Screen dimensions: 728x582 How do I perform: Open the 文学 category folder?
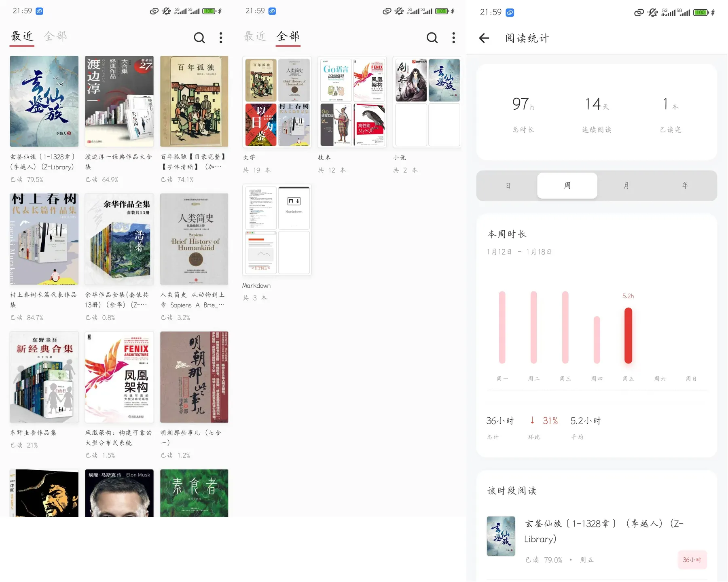(x=277, y=102)
